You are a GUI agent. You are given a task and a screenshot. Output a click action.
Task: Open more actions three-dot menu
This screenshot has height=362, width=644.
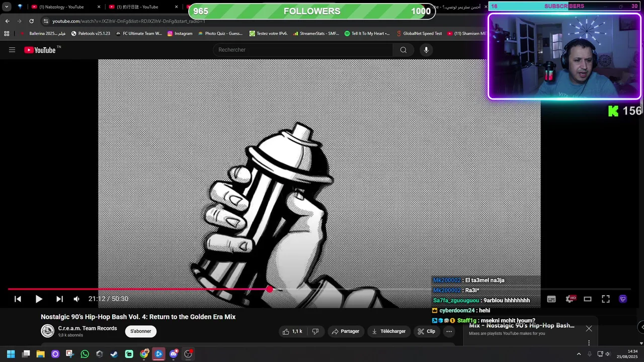(x=449, y=331)
